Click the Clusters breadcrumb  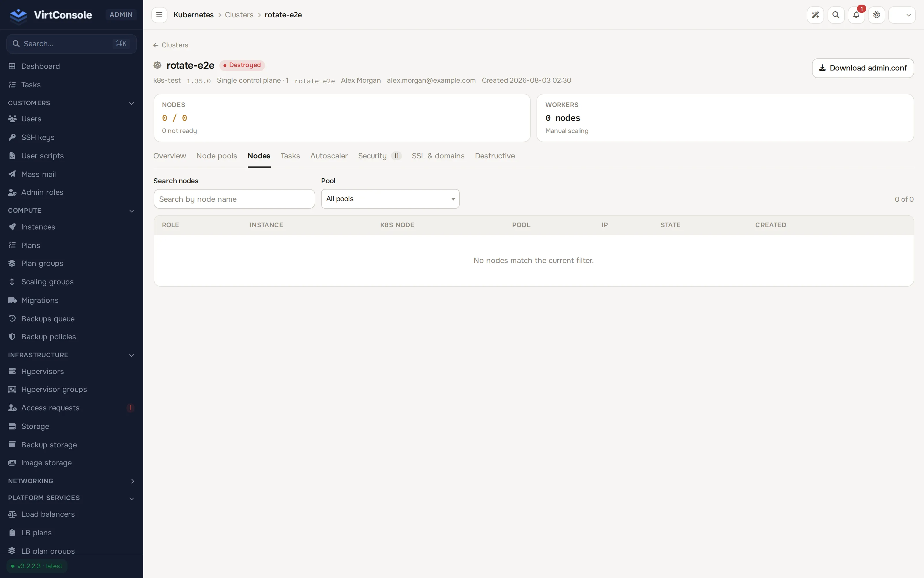[x=239, y=15]
